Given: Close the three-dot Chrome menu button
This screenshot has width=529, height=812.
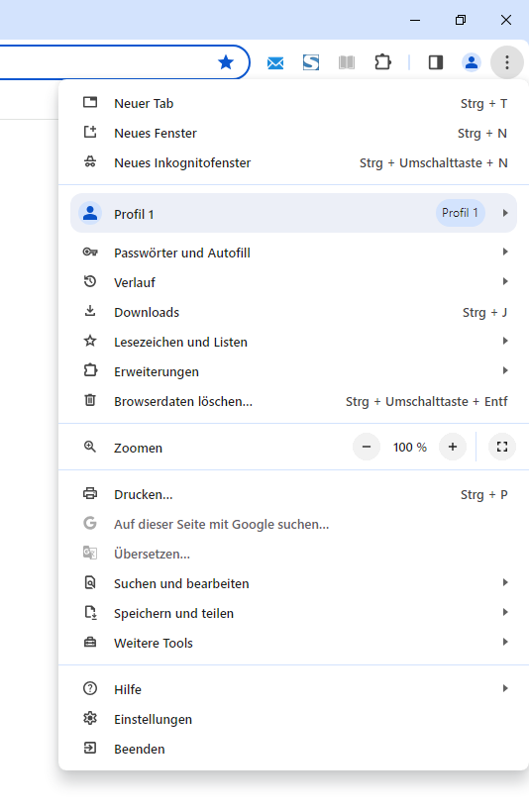Looking at the screenshot, I should [x=507, y=62].
